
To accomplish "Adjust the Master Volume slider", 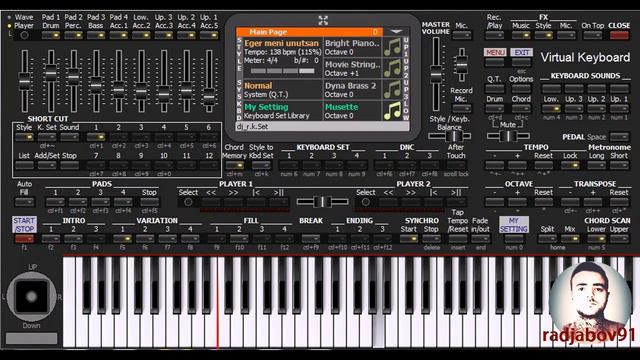I will pos(436,75).
